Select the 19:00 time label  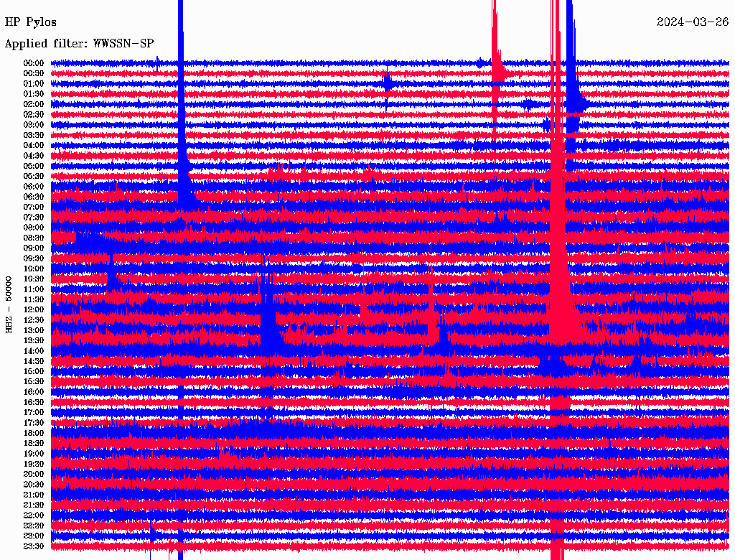pyautogui.click(x=33, y=453)
